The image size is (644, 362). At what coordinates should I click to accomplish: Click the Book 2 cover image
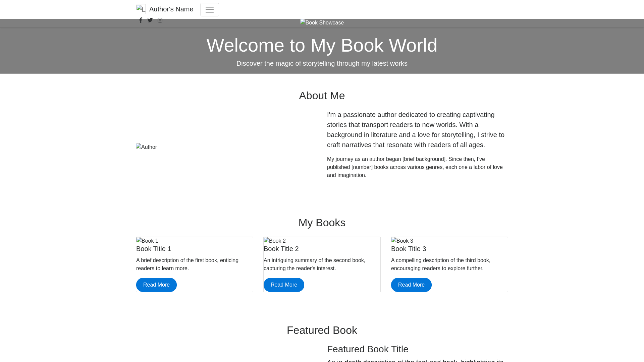click(x=275, y=241)
